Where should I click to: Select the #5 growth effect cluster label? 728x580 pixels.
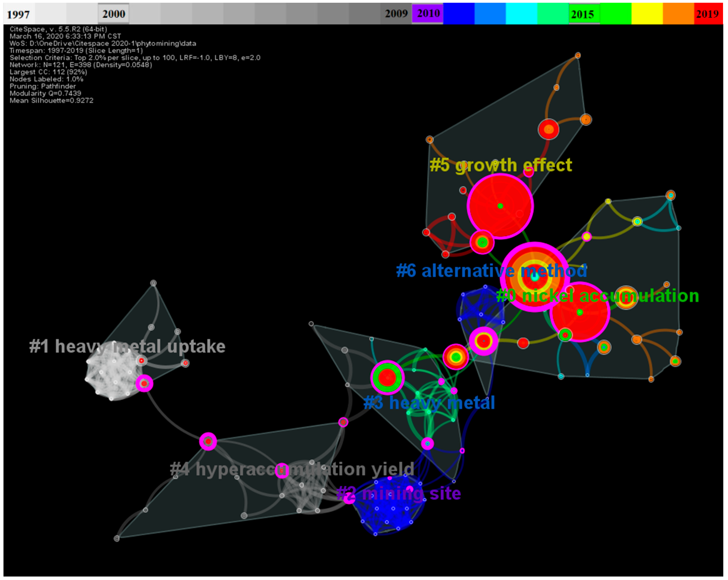tap(501, 165)
